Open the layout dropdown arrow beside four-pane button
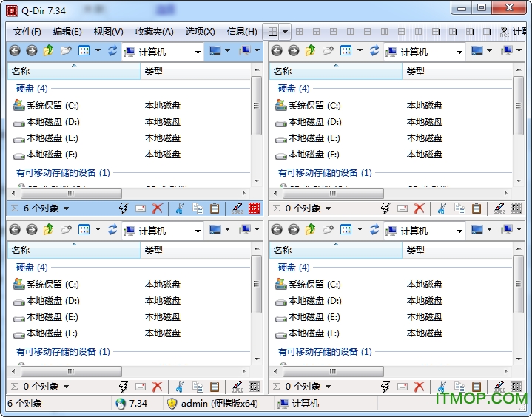 tap(286, 32)
